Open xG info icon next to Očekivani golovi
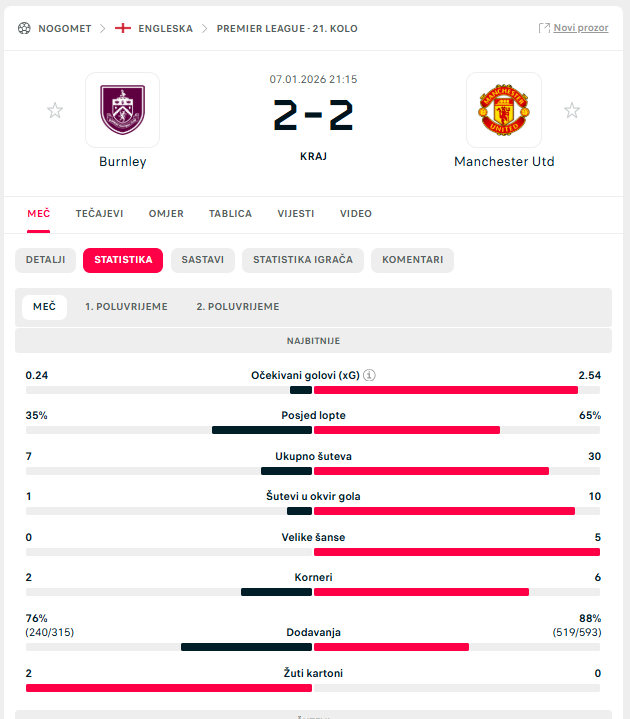 (x=369, y=375)
